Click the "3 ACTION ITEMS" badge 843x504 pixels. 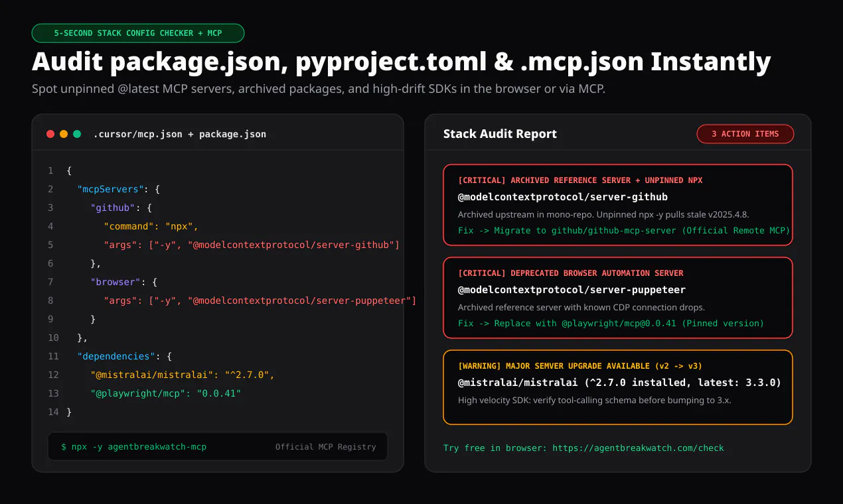tap(745, 134)
